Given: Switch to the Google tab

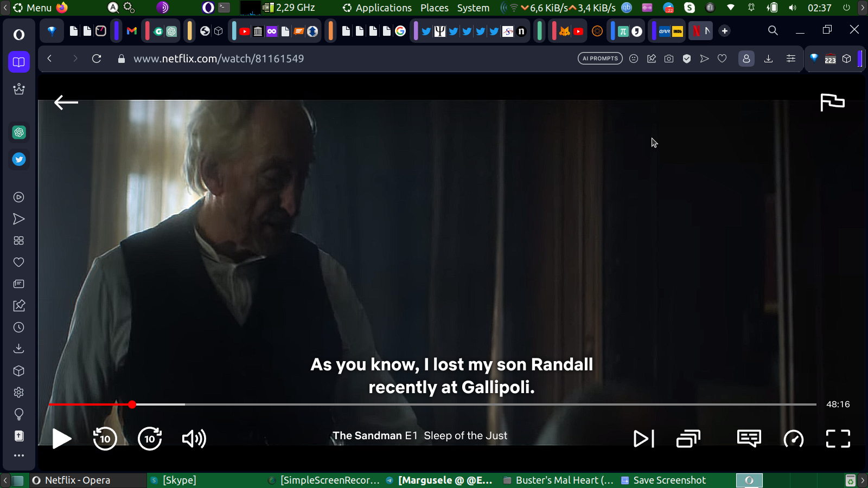Looking at the screenshot, I should coord(400,31).
